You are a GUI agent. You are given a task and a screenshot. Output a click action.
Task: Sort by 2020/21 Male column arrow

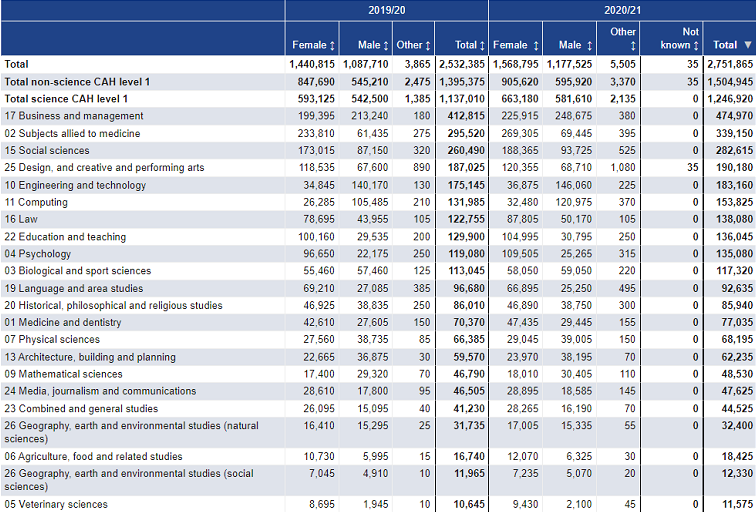click(589, 46)
